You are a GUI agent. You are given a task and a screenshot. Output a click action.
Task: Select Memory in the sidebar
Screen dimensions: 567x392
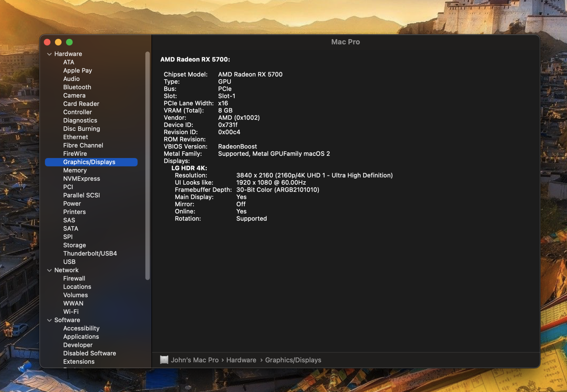pyautogui.click(x=75, y=170)
